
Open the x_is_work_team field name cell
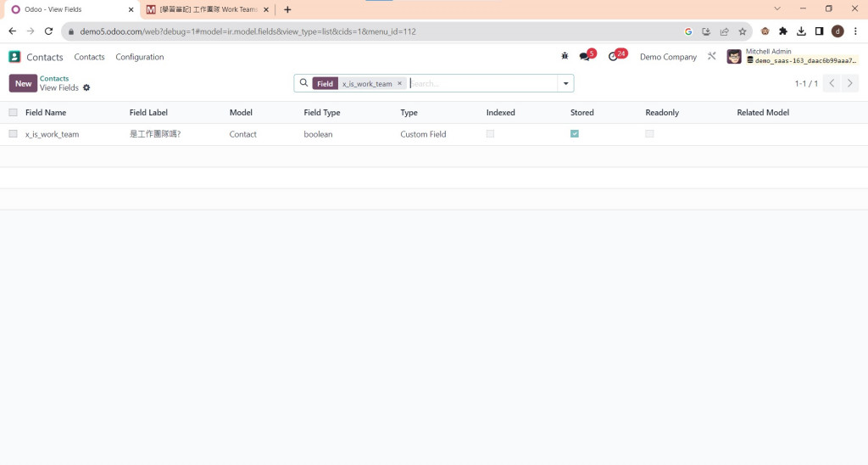coord(52,134)
